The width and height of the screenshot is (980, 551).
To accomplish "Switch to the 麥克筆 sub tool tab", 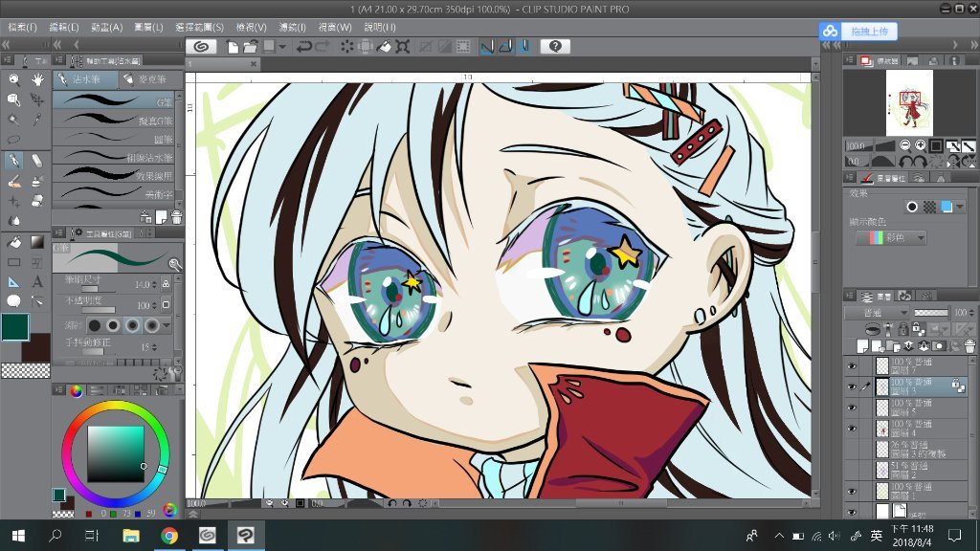I will (x=150, y=79).
